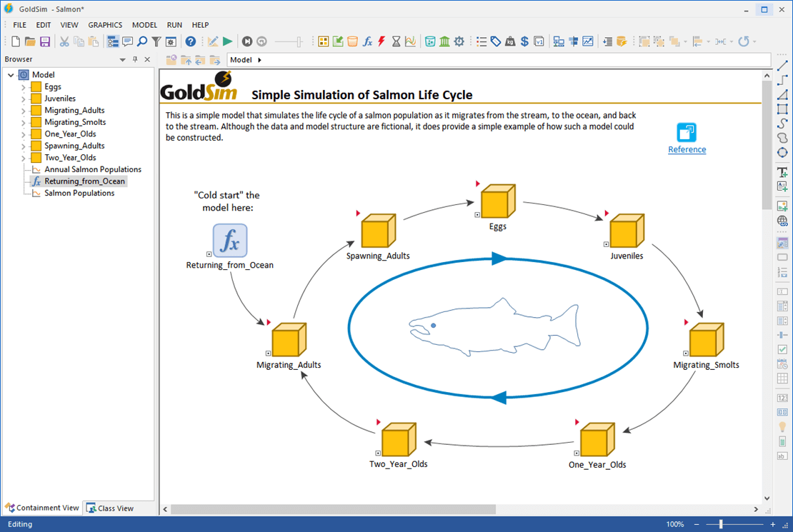Click the zoom out minus button
The width and height of the screenshot is (793, 532).
click(x=697, y=524)
